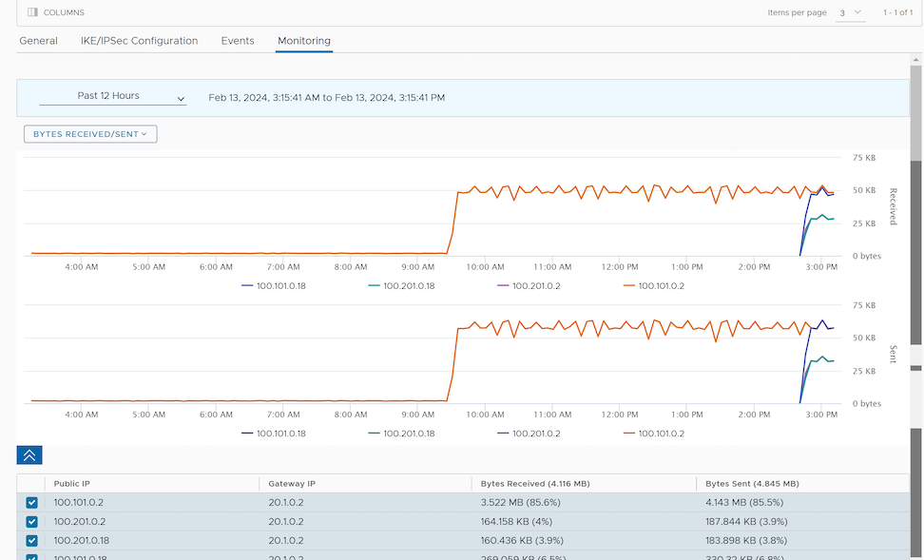Change the items per page dropdown
Image resolution: width=924 pixels, height=560 pixels.
coord(850,12)
